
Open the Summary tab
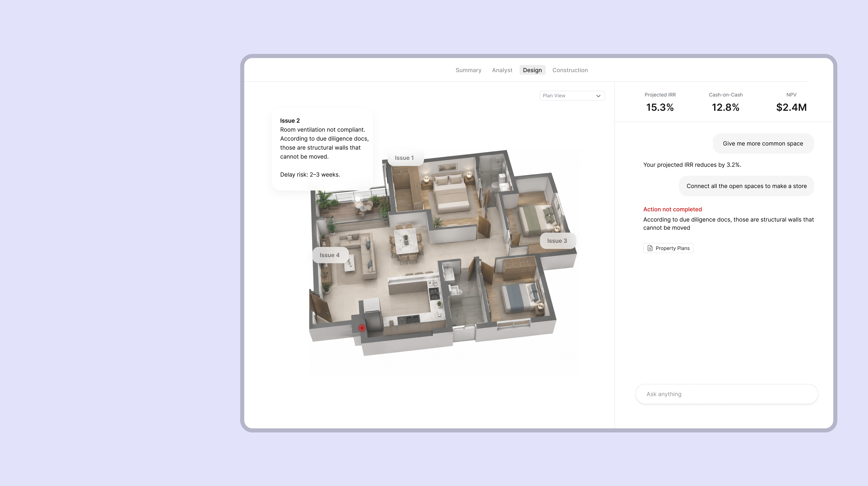tap(468, 70)
